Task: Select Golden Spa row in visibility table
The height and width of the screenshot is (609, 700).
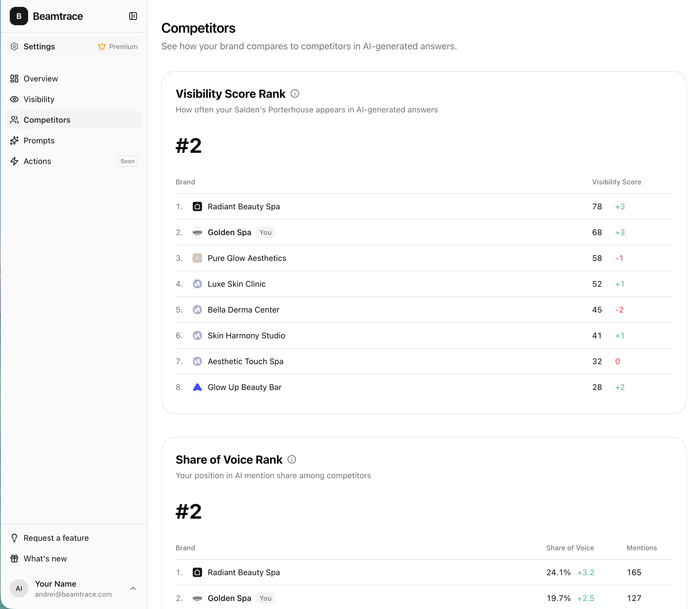Action: tap(229, 232)
